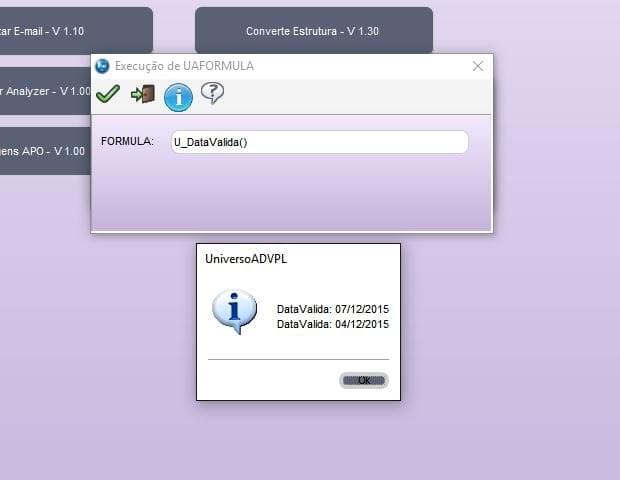Click the exit door icon
Viewport: 620px width, 480px height.
(x=143, y=94)
